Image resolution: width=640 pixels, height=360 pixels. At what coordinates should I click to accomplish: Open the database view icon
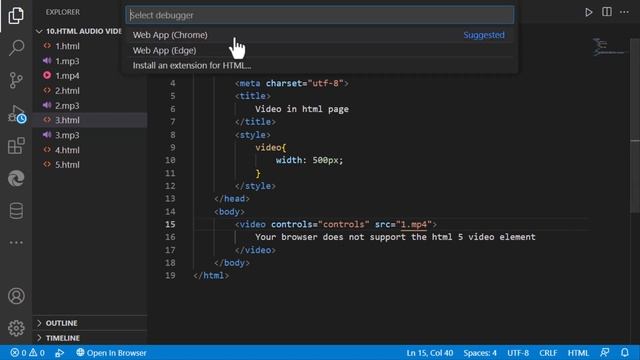16,211
